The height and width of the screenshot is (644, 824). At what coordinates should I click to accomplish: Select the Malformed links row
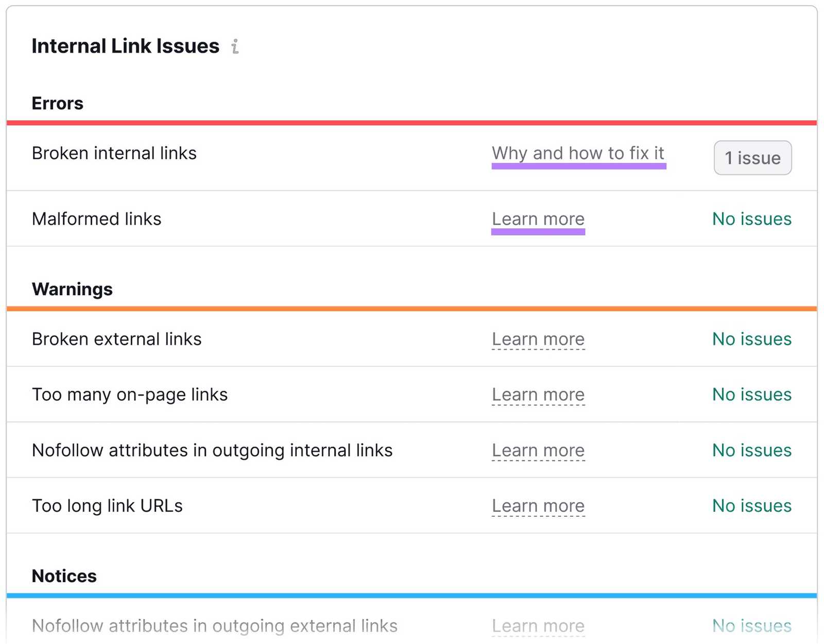96,219
